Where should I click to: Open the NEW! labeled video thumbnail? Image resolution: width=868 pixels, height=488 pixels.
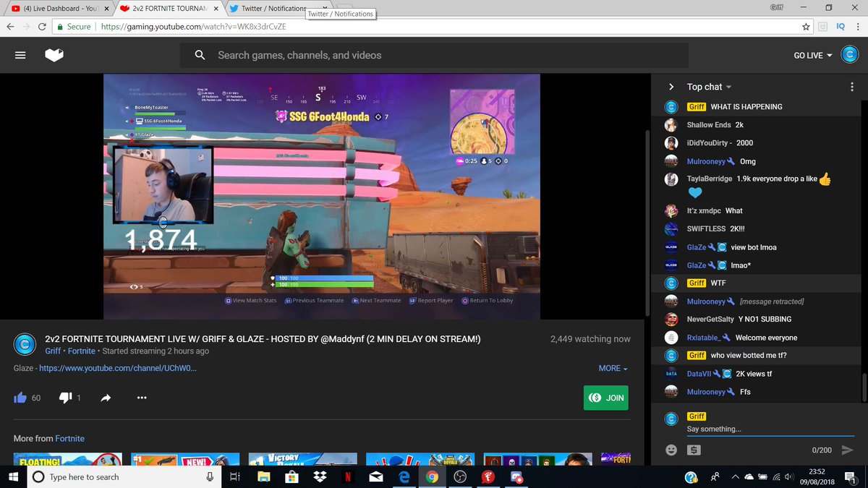pos(185,460)
